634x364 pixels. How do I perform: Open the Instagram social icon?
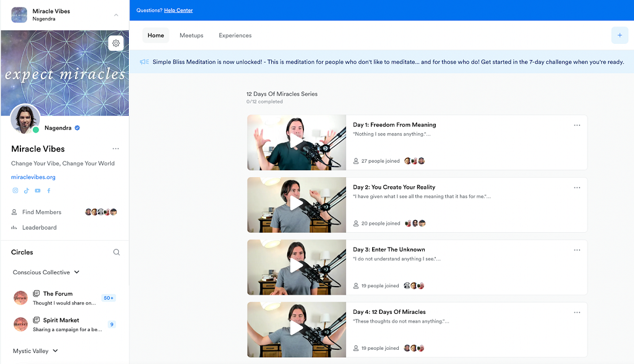[x=15, y=191]
